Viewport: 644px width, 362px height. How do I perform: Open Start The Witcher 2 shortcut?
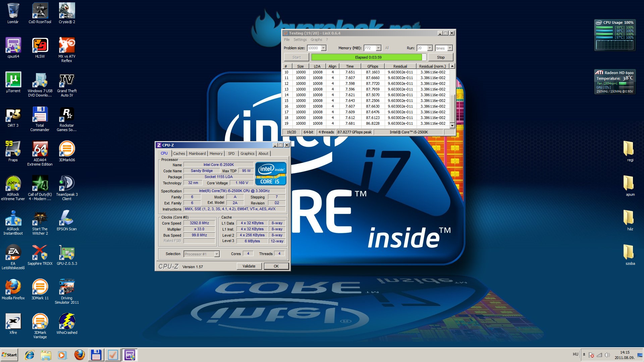coord(40,223)
